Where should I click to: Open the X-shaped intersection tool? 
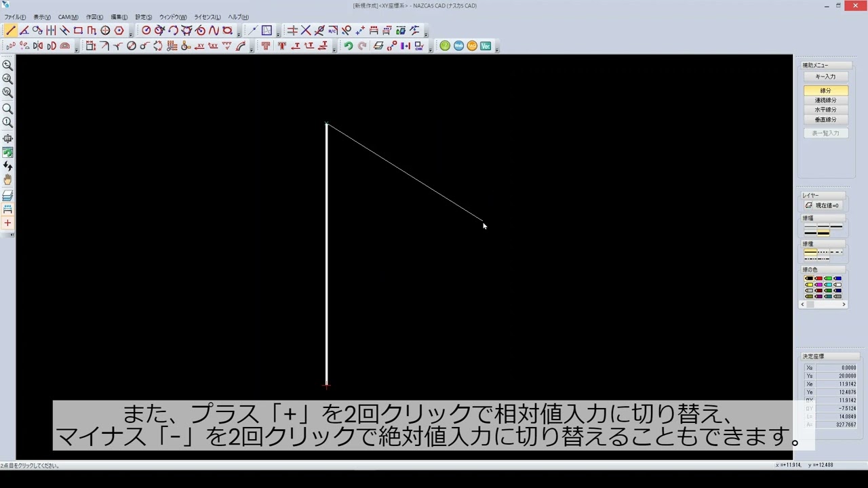pos(306,30)
